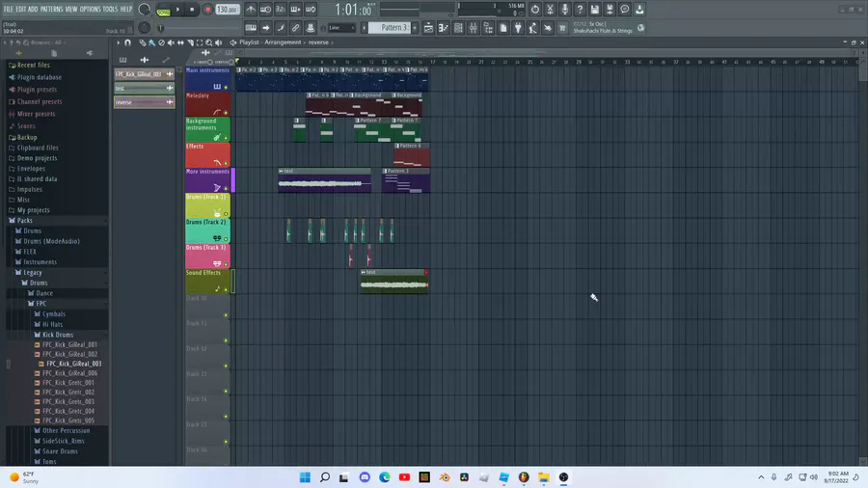Select FPC_Kick_GiReal_001 sample

[x=69, y=344]
